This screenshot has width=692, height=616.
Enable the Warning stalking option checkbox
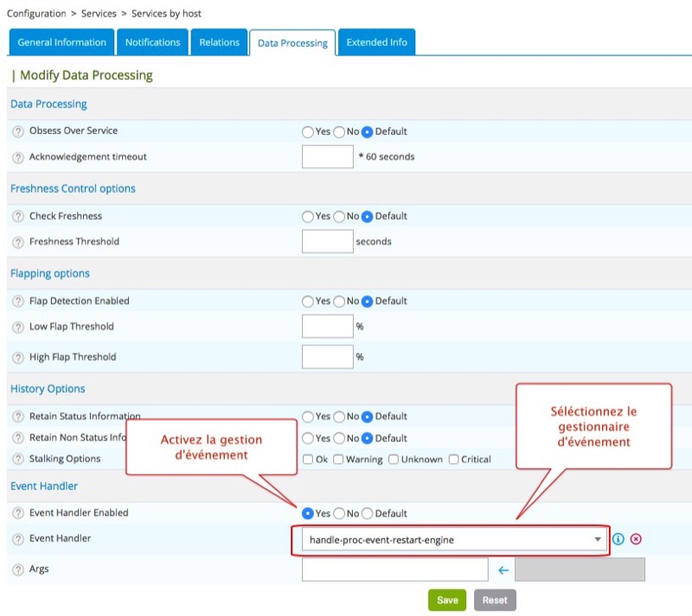point(338,459)
